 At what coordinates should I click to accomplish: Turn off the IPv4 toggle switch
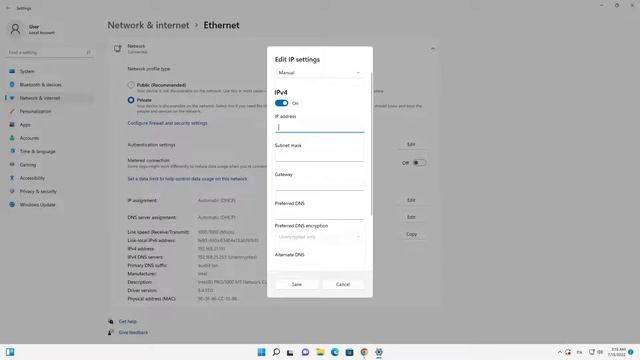[x=281, y=103]
